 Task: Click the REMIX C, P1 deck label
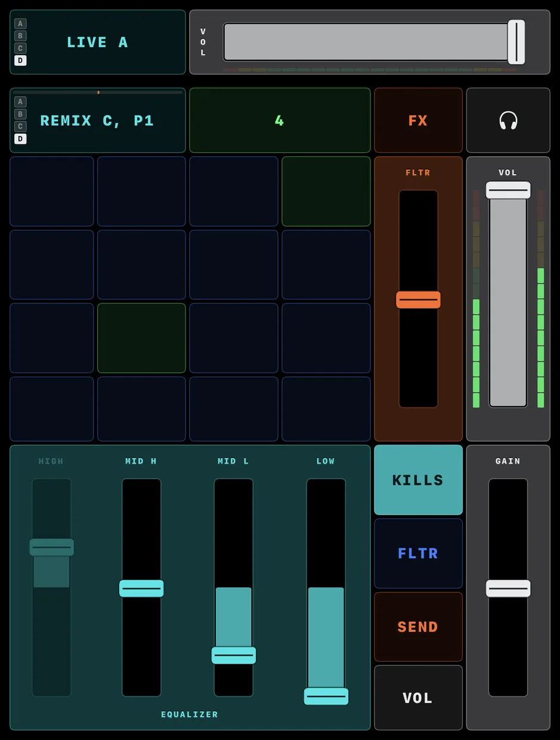[x=97, y=121]
